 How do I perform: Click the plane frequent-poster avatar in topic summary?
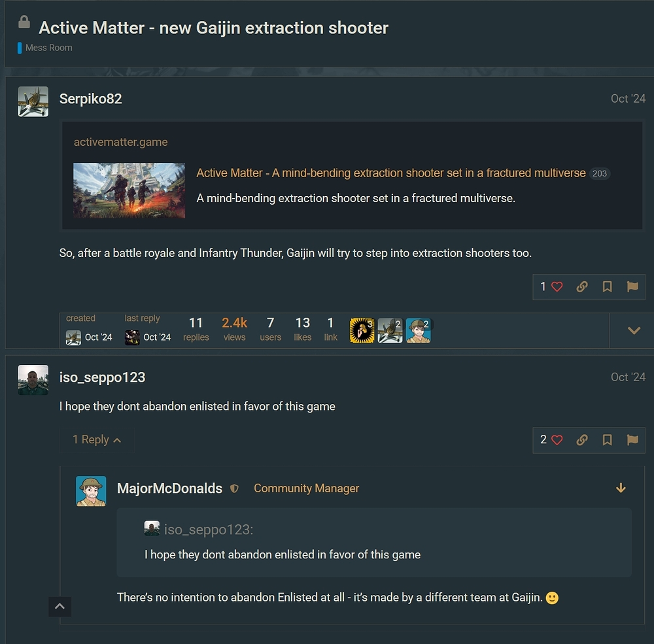click(x=390, y=331)
